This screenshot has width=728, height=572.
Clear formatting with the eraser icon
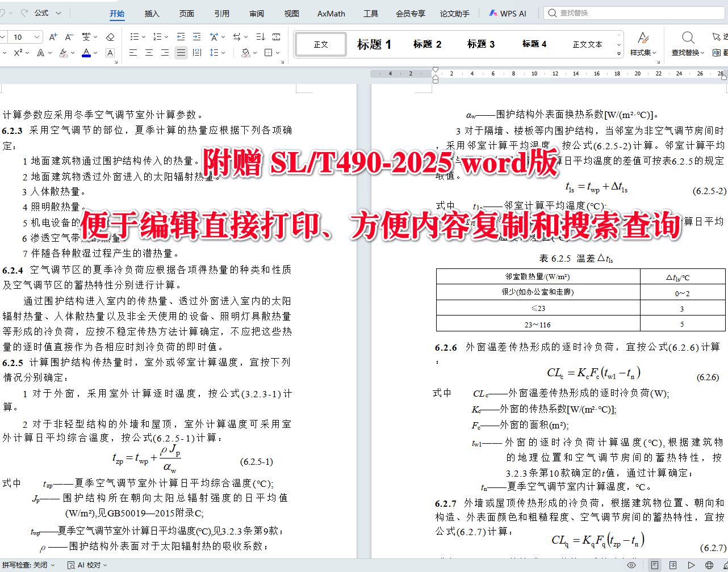click(110, 37)
